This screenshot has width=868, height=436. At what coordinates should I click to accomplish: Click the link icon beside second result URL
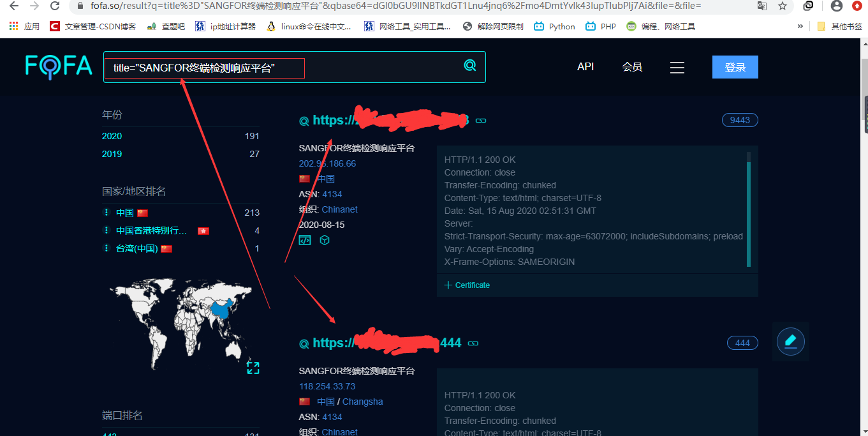coord(473,343)
